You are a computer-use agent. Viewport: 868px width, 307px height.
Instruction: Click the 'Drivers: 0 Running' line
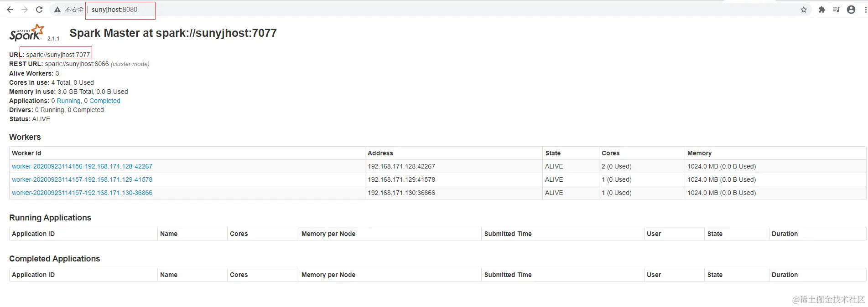[x=57, y=110]
